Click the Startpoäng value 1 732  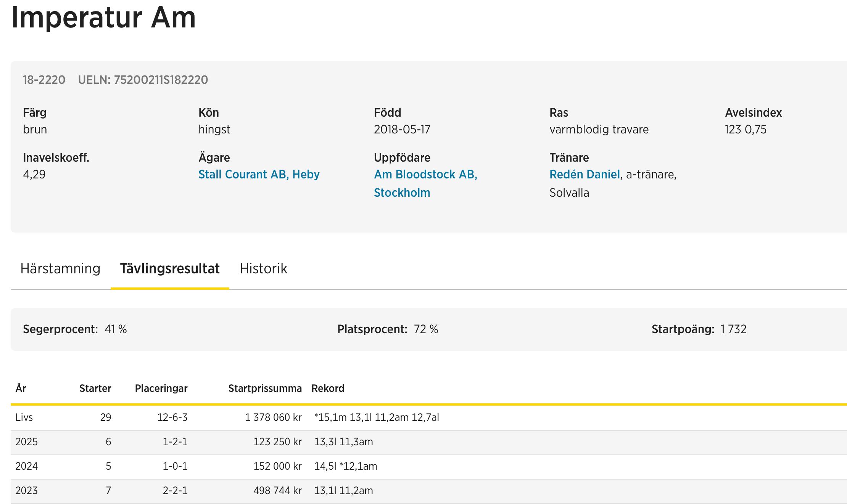pyautogui.click(x=733, y=329)
